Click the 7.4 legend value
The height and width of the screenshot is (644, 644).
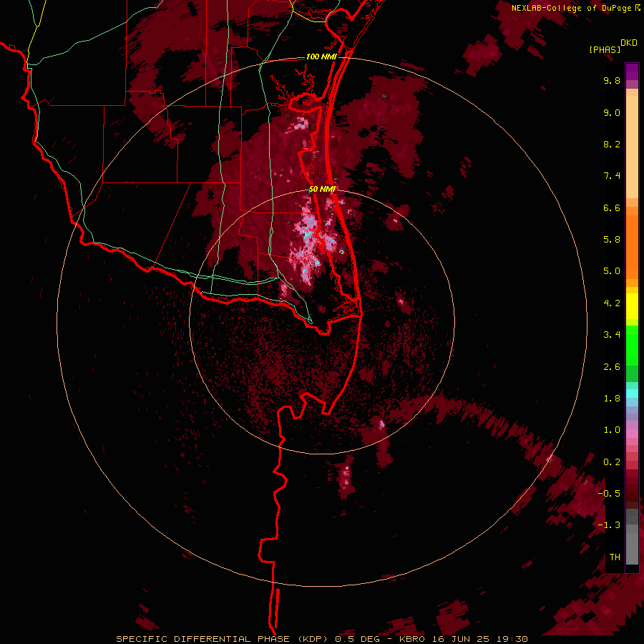[612, 176]
